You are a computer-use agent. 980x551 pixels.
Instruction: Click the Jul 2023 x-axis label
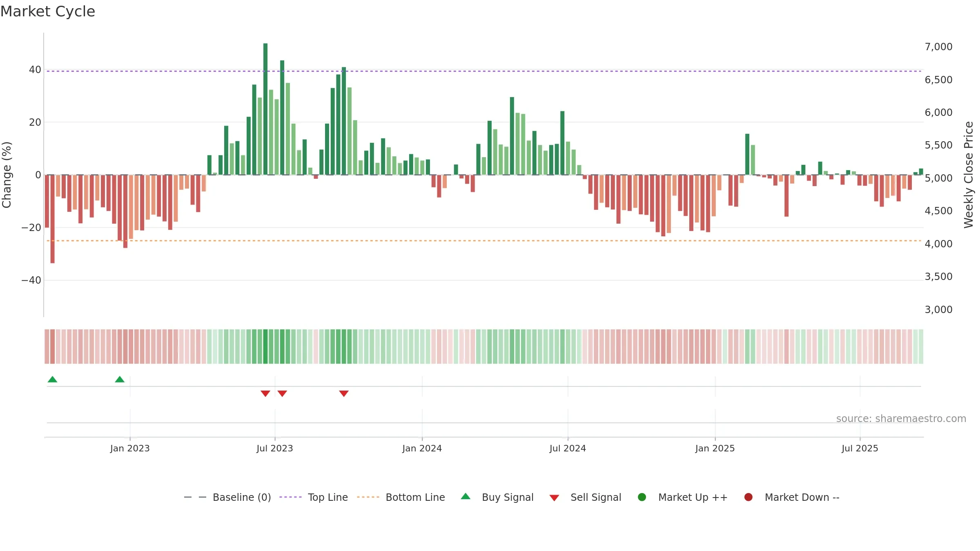point(275,448)
